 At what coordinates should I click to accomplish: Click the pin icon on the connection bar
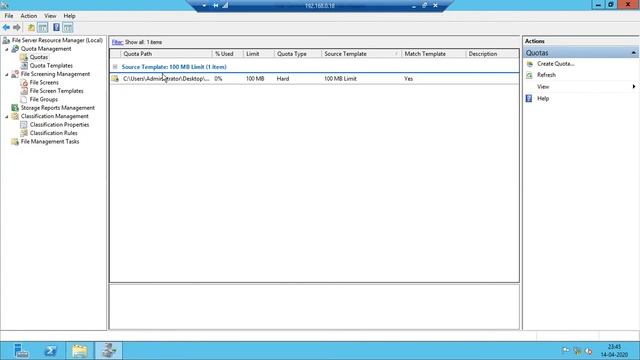[x=216, y=5]
